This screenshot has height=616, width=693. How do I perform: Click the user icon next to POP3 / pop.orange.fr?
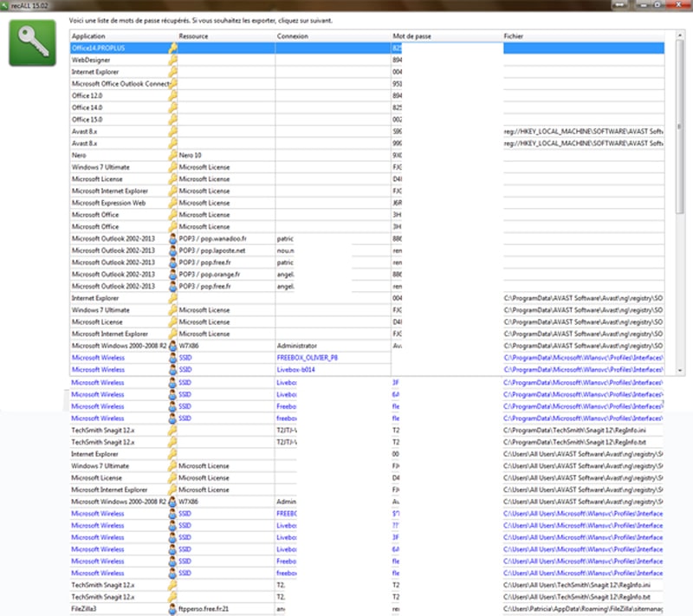pyautogui.click(x=172, y=275)
